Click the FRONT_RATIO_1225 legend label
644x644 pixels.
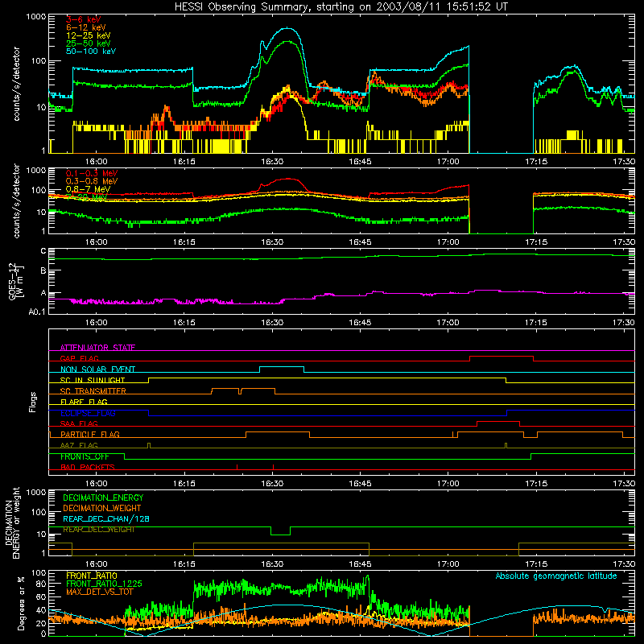point(104,584)
